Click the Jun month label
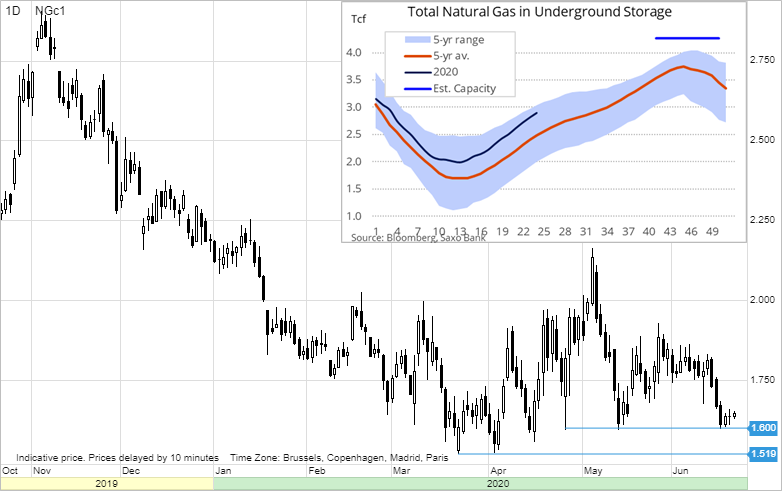This screenshot has height=491, width=782. click(x=681, y=471)
